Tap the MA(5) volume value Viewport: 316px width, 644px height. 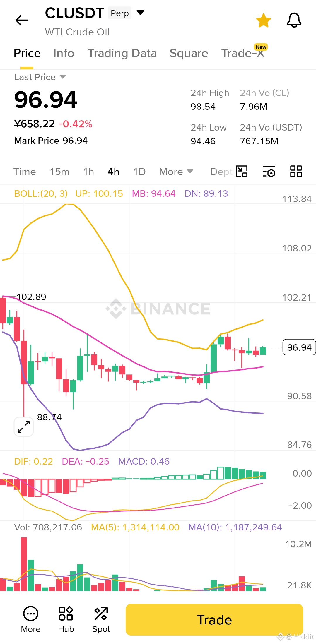point(135,527)
